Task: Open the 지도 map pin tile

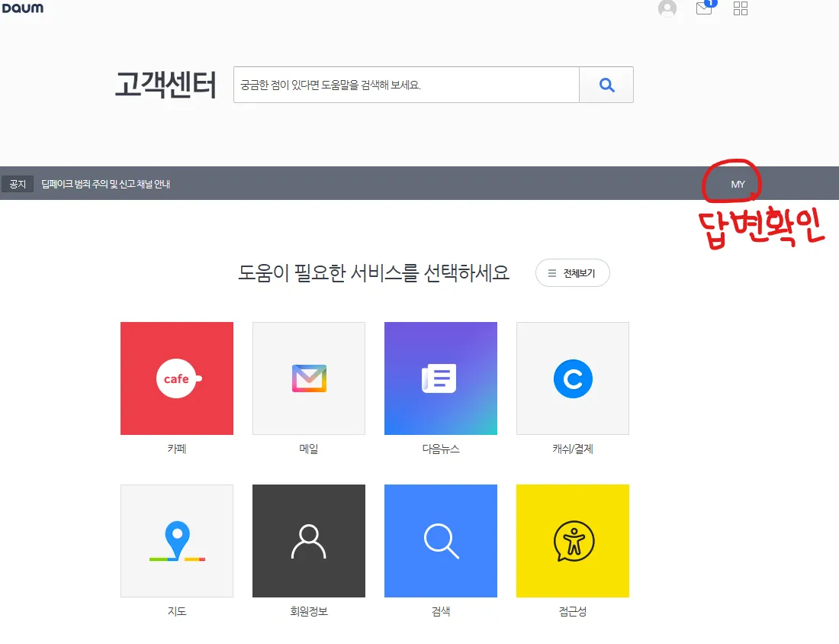Action: [176, 540]
